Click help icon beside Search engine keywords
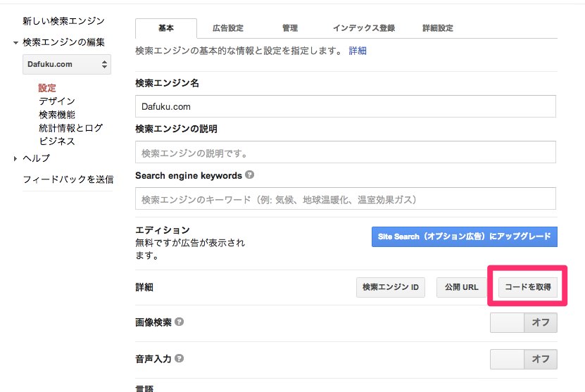The height and width of the screenshot is (392, 585). pyautogui.click(x=250, y=175)
